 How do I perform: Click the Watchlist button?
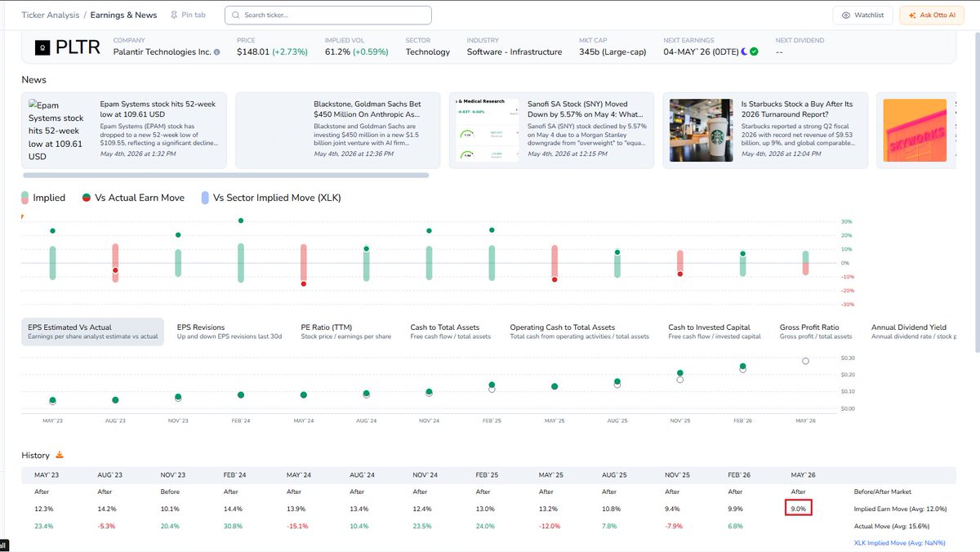863,16
